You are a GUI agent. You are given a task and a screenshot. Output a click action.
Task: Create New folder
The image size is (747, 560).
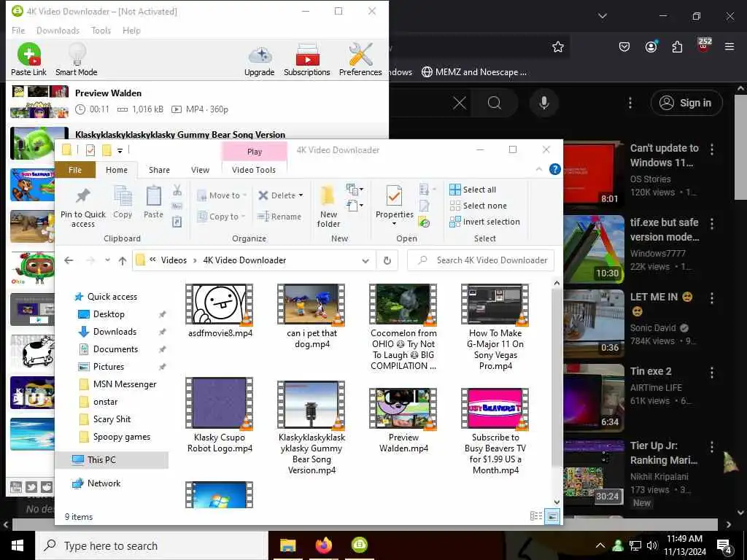328,206
